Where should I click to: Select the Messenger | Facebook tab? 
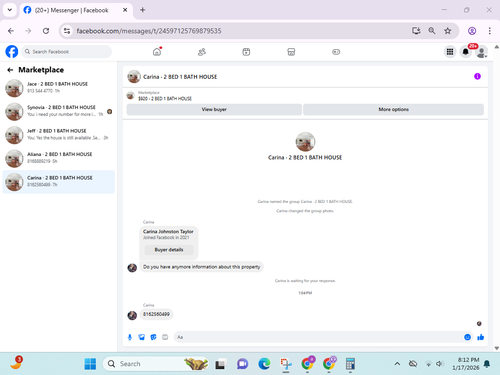pos(76,10)
